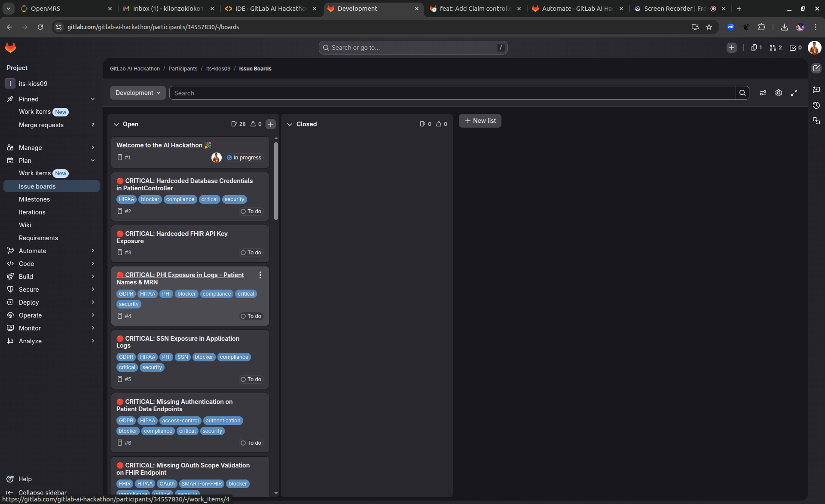Screen dimensions: 825x504
Task: Open the merge requests counter icon
Action: [x=776, y=48]
